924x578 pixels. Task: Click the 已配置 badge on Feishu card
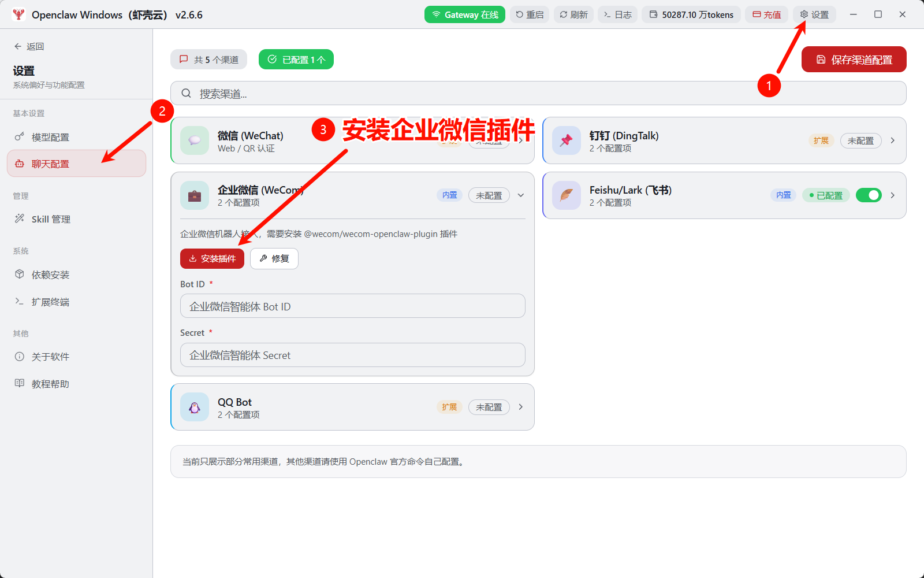point(826,195)
